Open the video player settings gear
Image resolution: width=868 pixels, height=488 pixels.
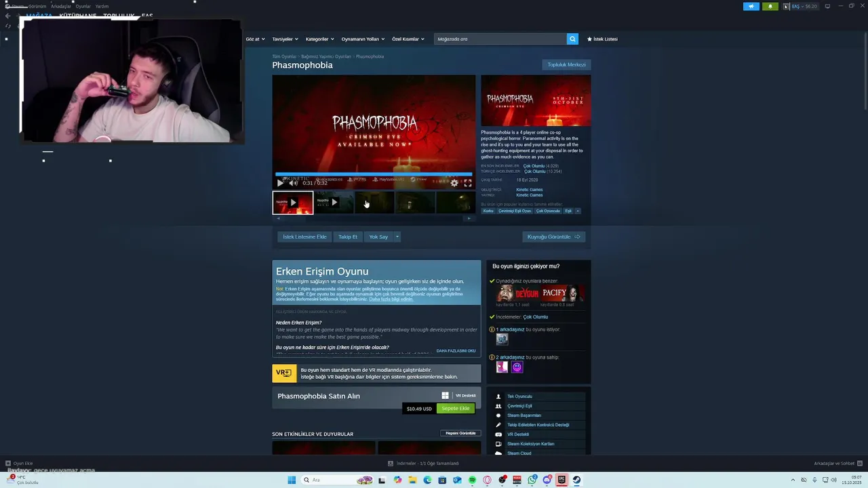[454, 183]
